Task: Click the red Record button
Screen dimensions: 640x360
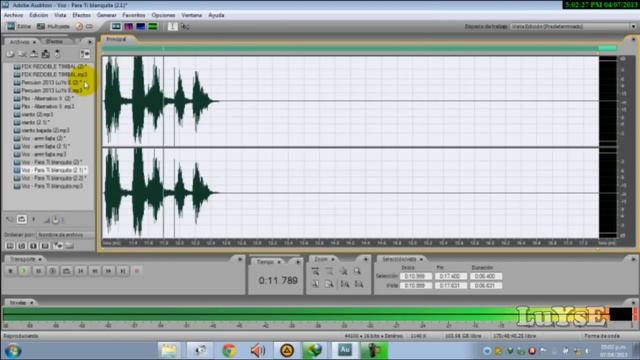Action: pos(137,271)
